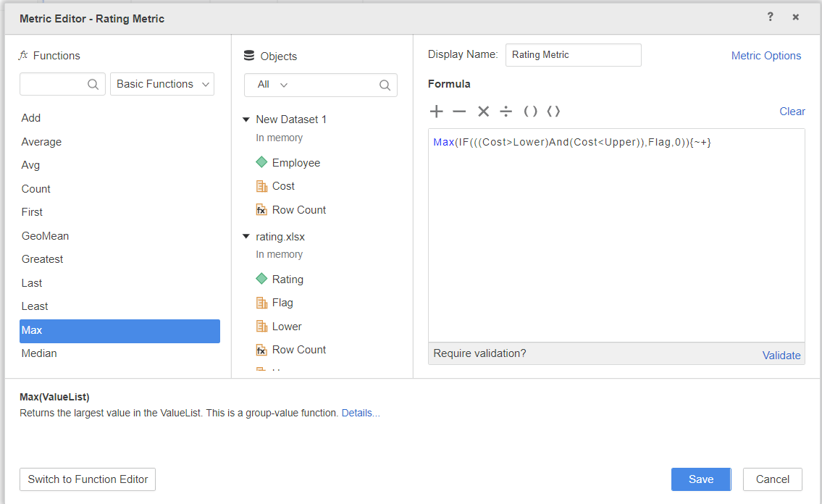Insert the minus operator into formula
The width and height of the screenshot is (822, 504).
[459, 112]
